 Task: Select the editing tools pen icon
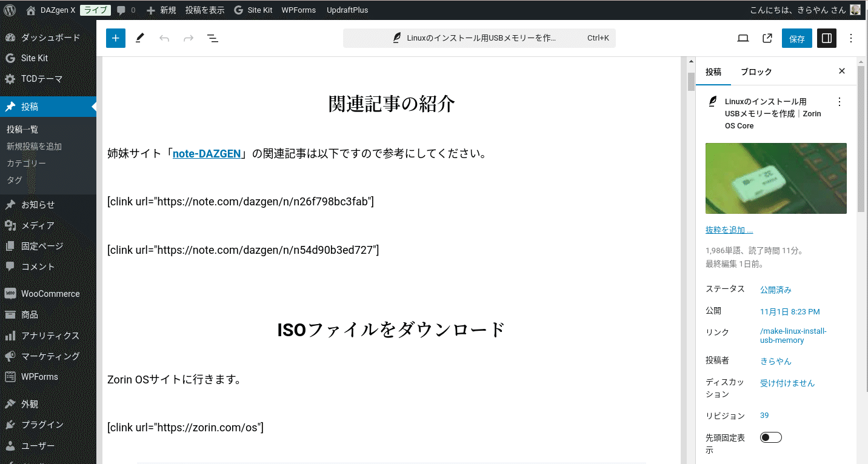click(139, 38)
